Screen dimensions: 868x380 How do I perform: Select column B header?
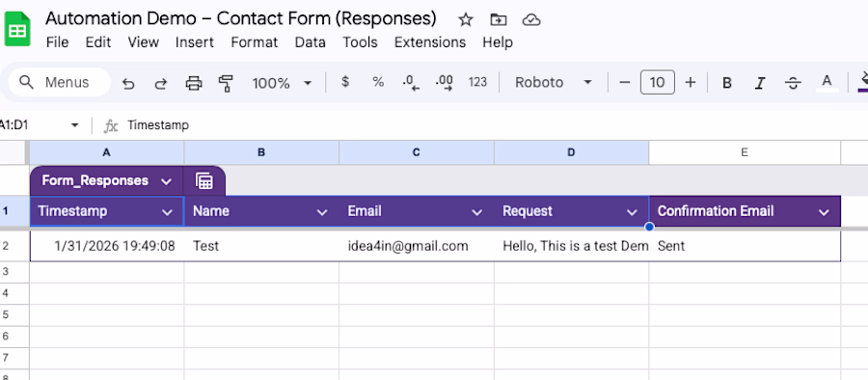tap(261, 152)
